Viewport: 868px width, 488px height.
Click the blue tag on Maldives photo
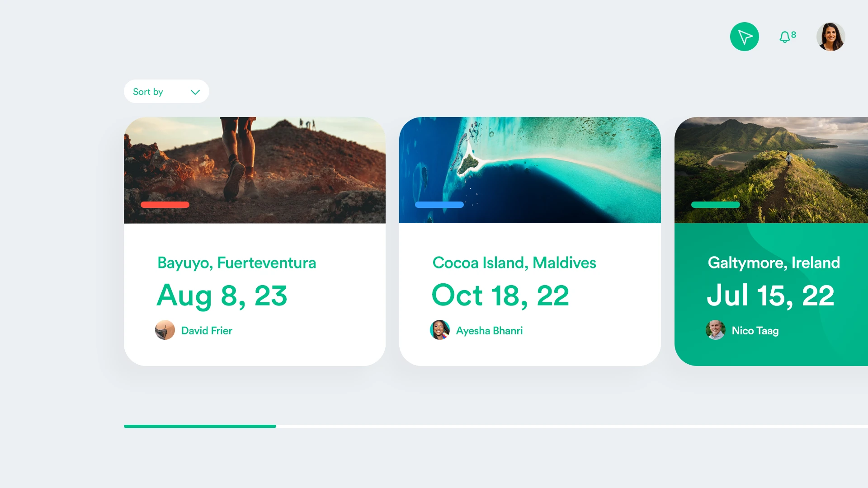point(439,205)
